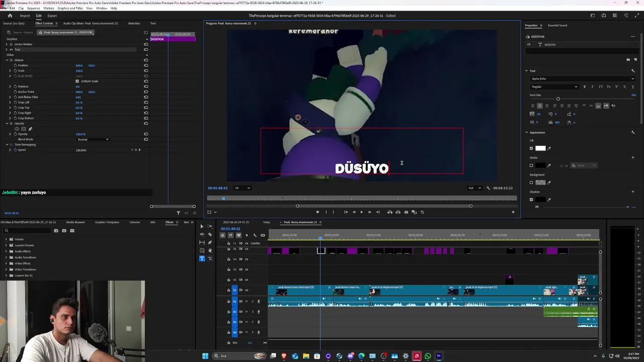Create ellipse mask under Opacity
This screenshot has width=644, height=362.
[x=17, y=129]
